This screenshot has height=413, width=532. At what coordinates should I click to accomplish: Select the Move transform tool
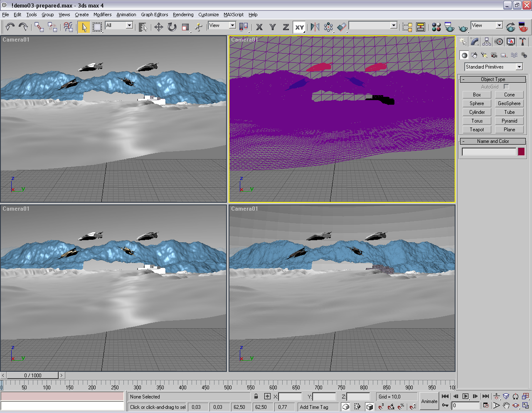coord(158,27)
